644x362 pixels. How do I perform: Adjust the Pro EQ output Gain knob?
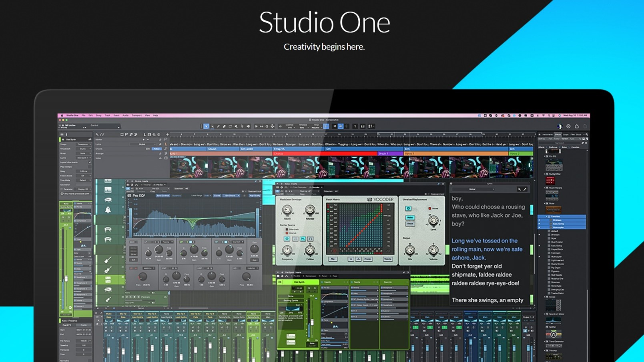[x=254, y=249]
